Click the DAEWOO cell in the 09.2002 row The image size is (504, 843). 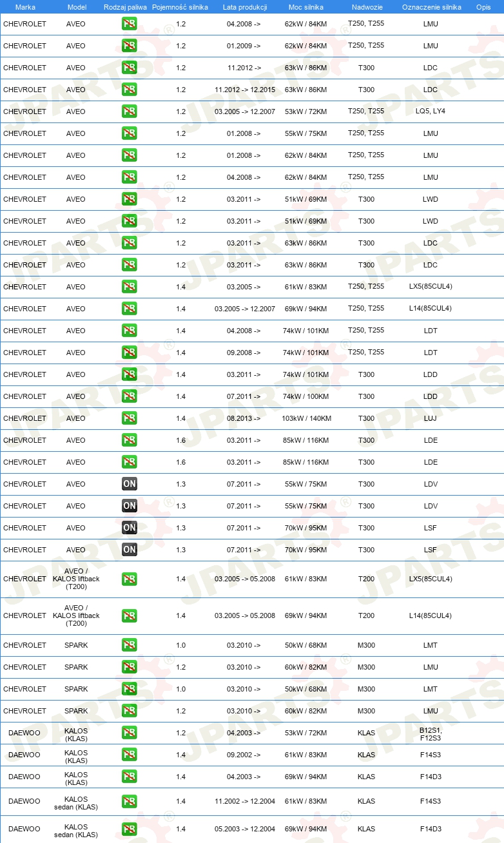[x=24, y=755]
